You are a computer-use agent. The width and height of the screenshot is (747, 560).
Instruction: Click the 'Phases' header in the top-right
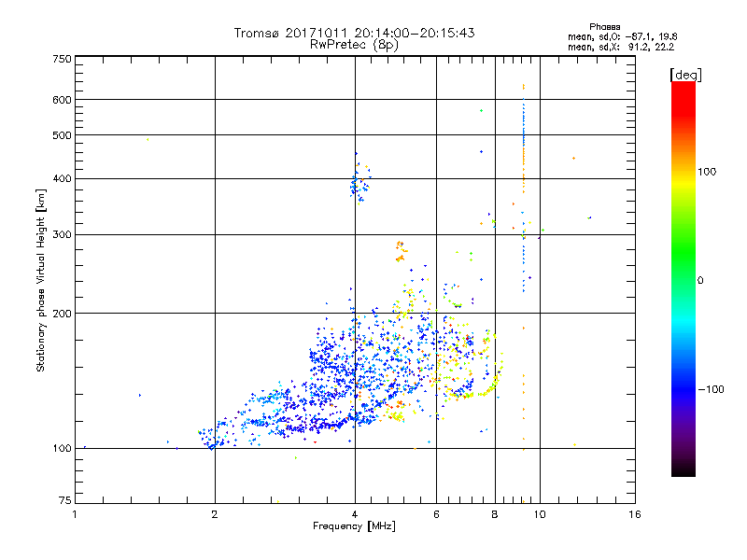click(604, 27)
